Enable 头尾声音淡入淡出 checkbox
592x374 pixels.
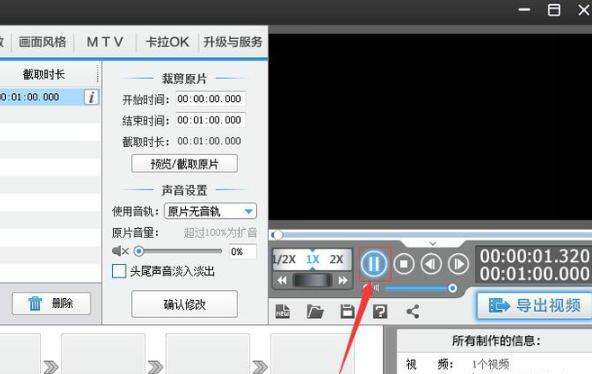point(119,271)
